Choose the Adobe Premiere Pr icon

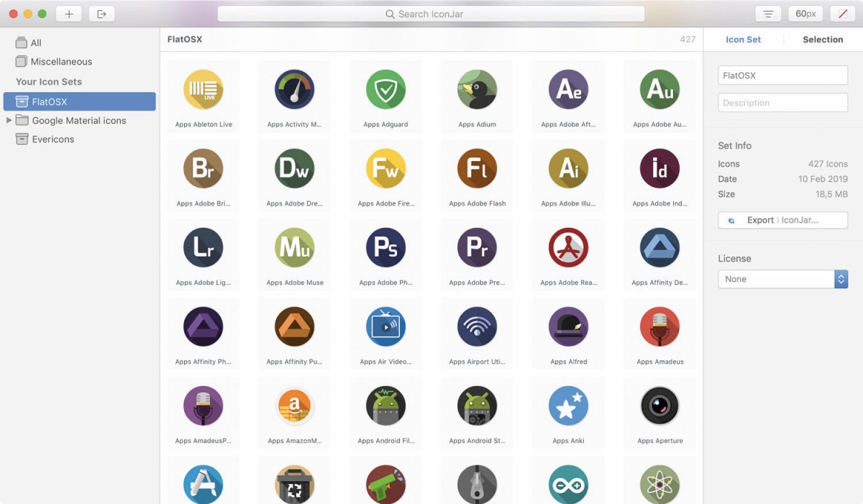pos(478,247)
